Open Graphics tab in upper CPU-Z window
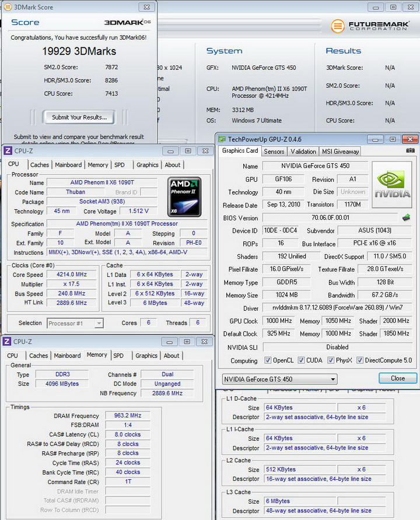This screenshot has height=520, width=420. [148, 165]
